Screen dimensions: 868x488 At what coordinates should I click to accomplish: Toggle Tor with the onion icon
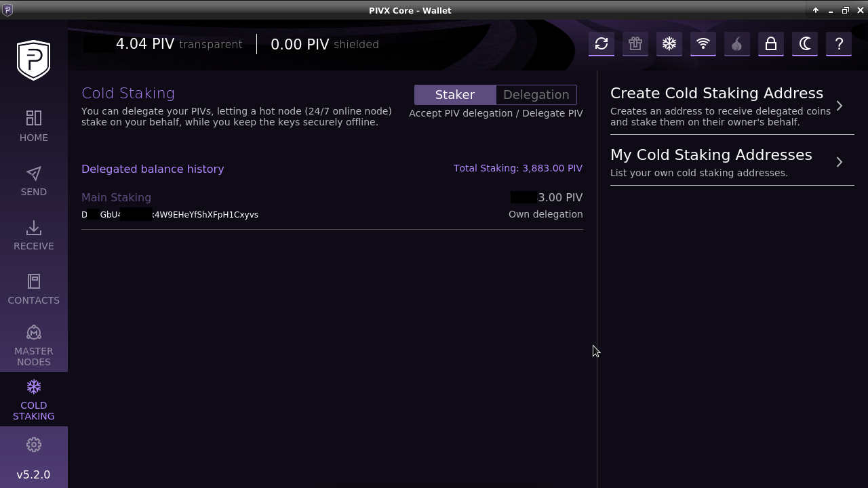click(x=736, y=44)
